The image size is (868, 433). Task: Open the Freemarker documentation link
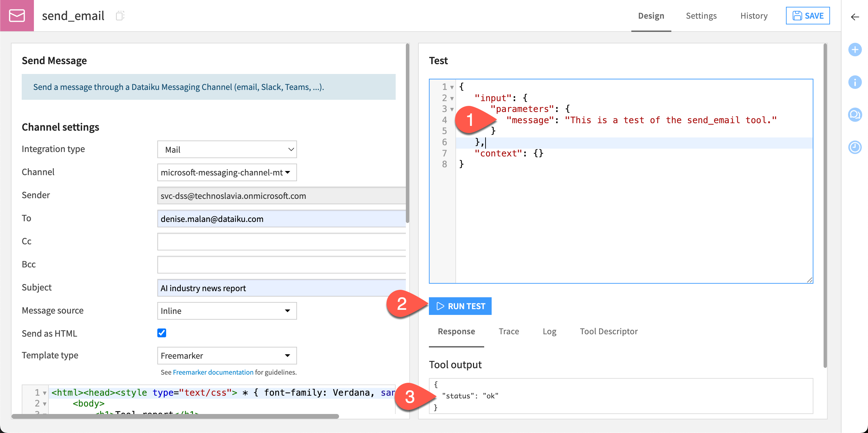pyautogui.click(x=213, y=372)
